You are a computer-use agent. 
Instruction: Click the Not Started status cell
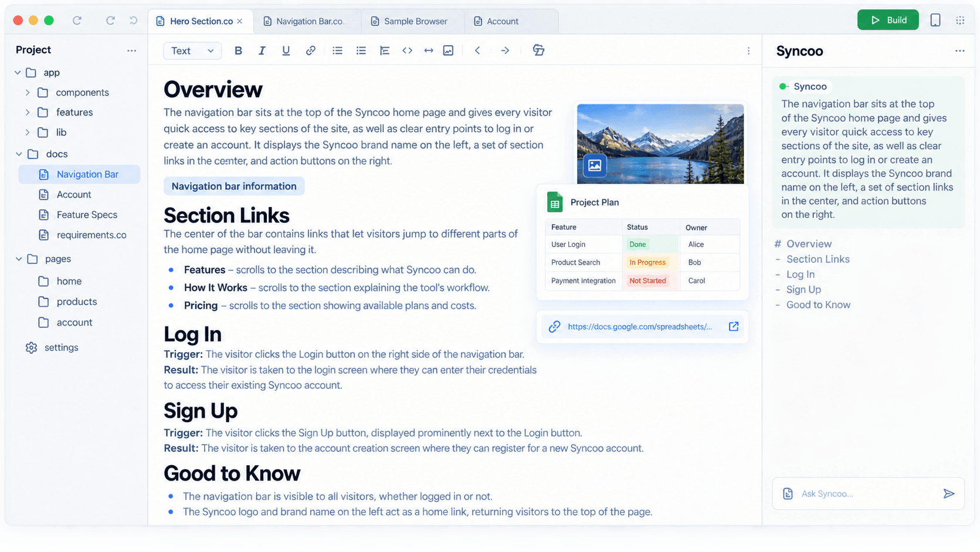coord(650,281)
